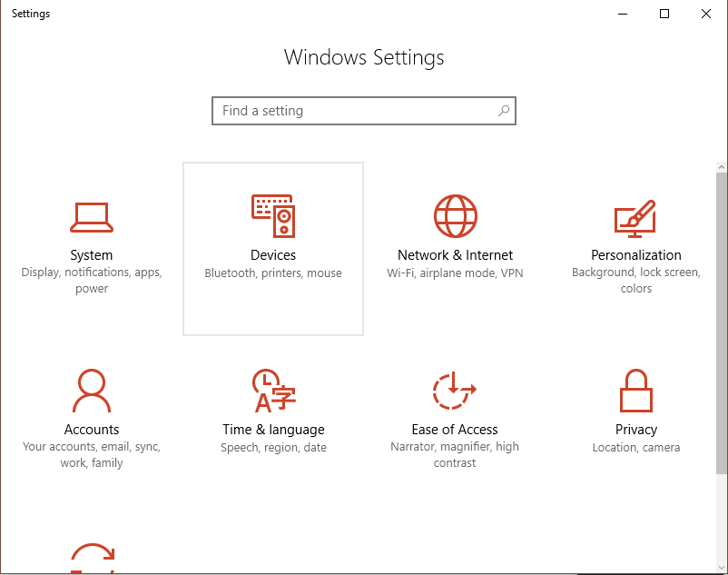Close the Settings window
This screenshot has height=575, width=728.
(x=705, y=14)
